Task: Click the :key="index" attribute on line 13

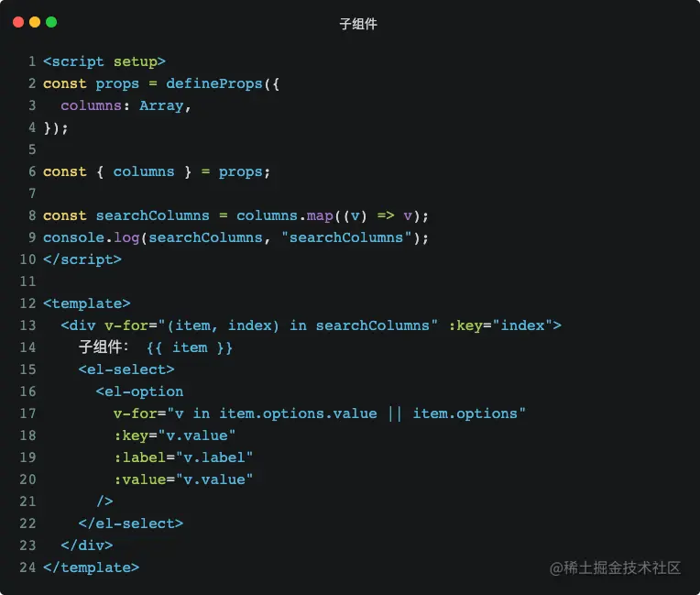Action: pos(500,325)
